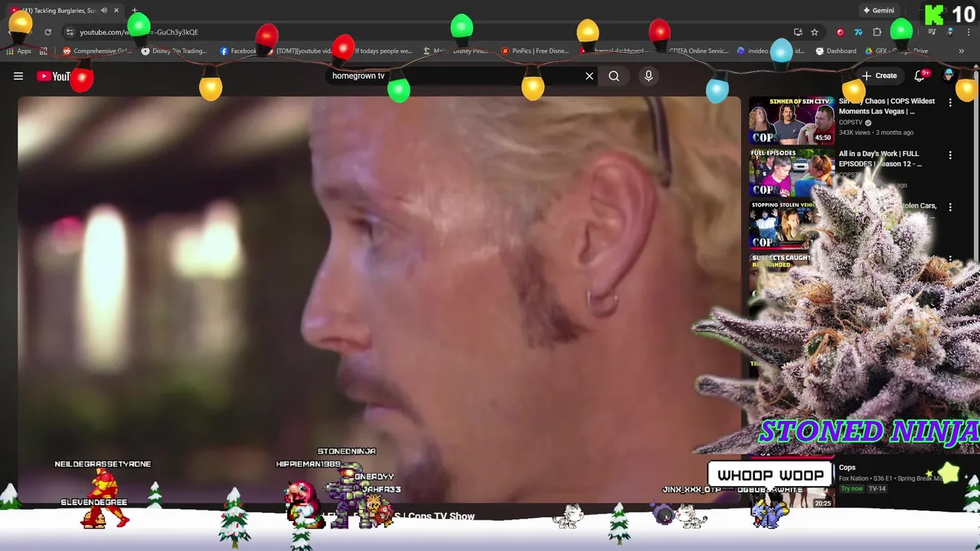Open the YouTube hamburger guide menu
This screenshot has width=980, height=551.
[x=18, y=76]
